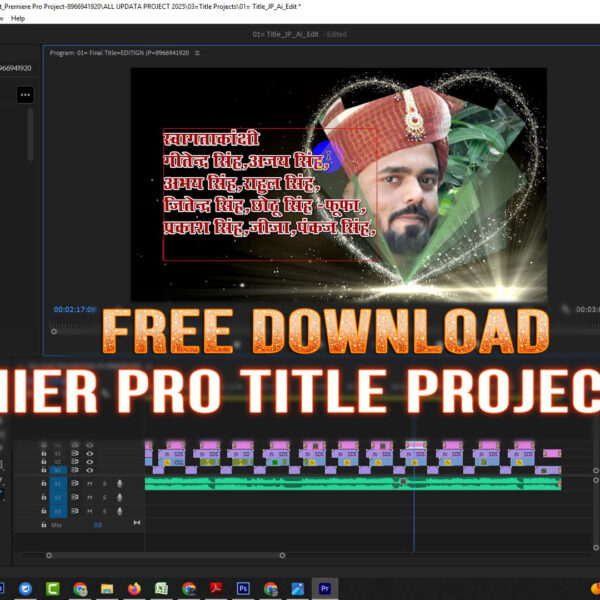Open File Explorer from the taskbar
Viewport: 600px width, 600px height.
pos(107,589)
